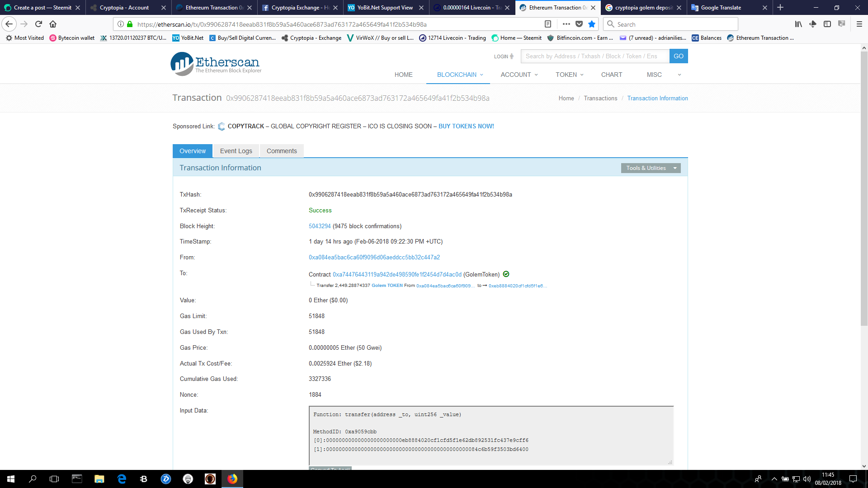
Task: Click the BUY TOKENS NOW link
Action: coord(466,127)
